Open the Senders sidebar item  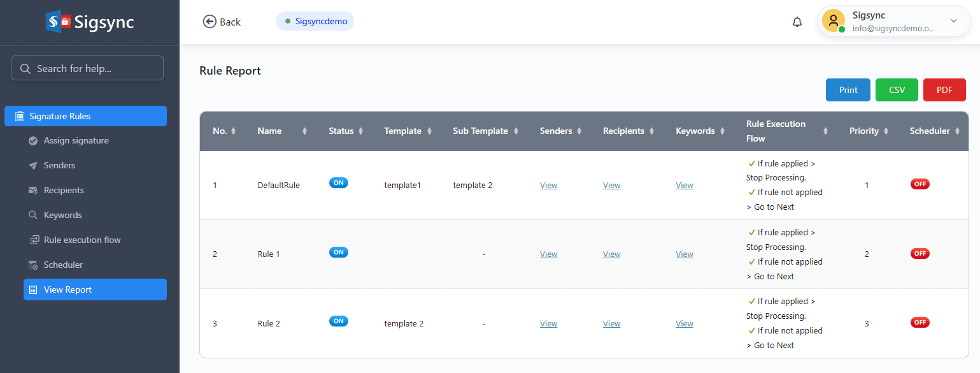(59, 166)
